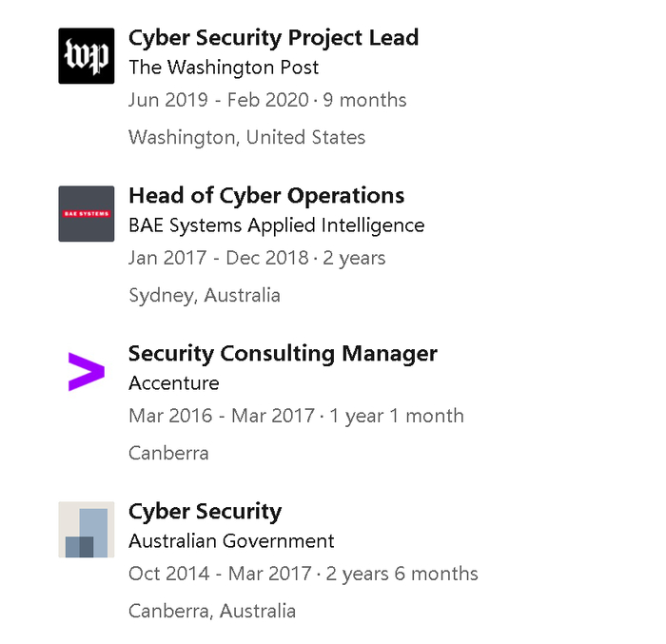Click the Accenture company name text

pyautogui.click(x=173, y=383)
